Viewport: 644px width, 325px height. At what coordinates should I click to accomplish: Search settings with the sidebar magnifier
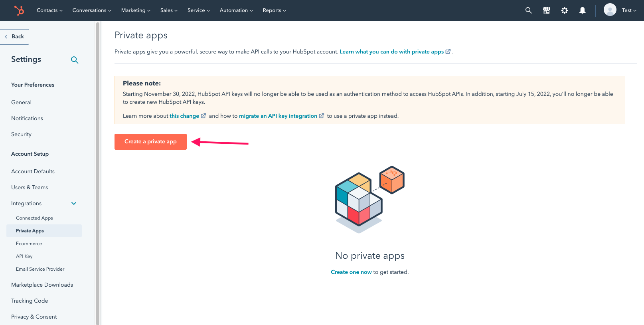pos(75,60)
